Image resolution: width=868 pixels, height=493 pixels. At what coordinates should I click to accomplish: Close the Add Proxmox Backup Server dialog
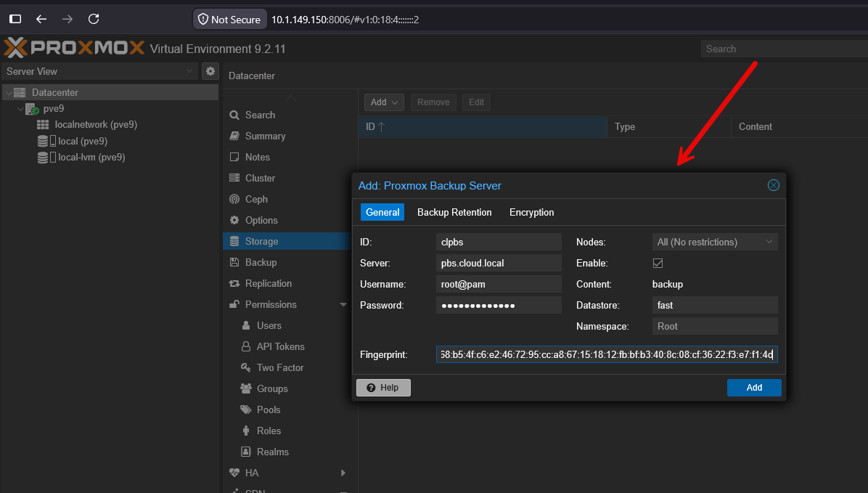[x=774, y=186]
